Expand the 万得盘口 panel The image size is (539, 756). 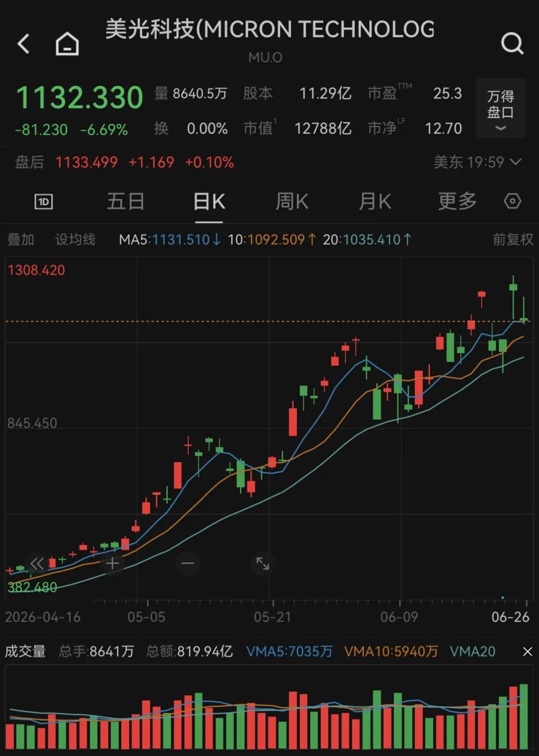click(x=501, y=108)
